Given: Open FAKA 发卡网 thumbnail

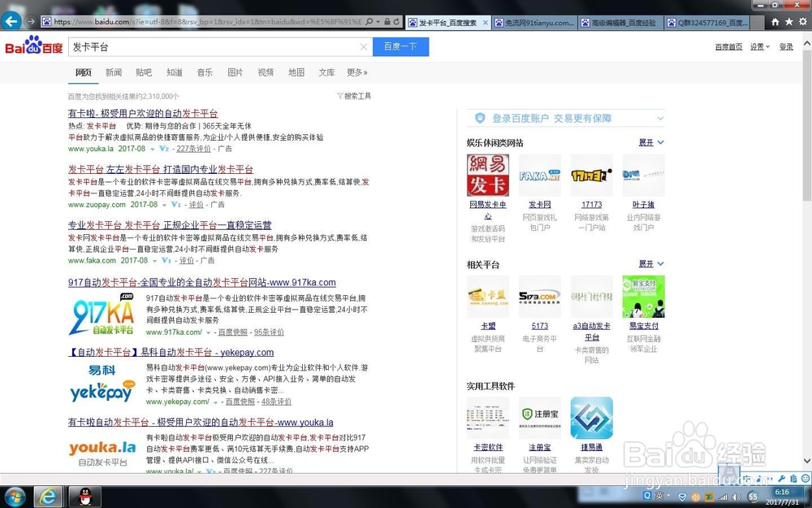Looking at the screenshot, I should coord(540,176).
